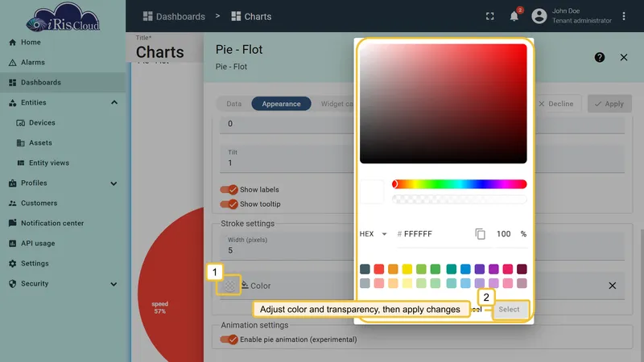Click the hue slider bar
644x362 pixels.
[459, 184]
